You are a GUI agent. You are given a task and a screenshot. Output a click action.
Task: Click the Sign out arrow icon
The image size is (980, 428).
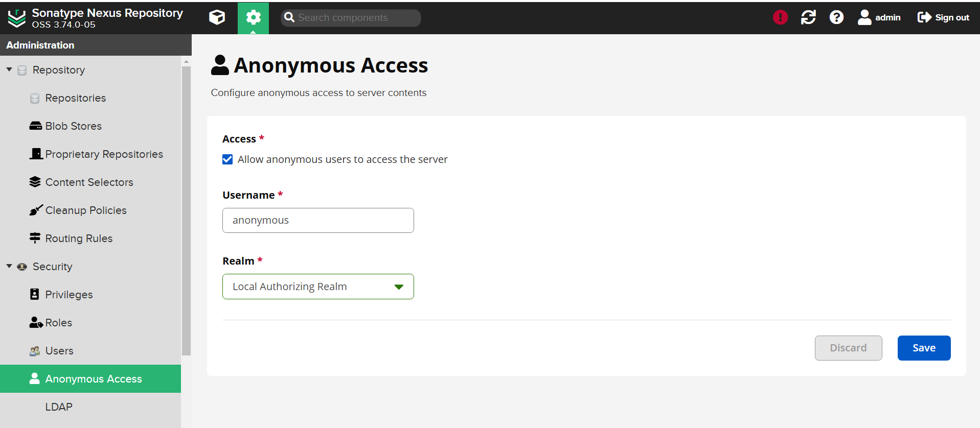pos(924,17)
